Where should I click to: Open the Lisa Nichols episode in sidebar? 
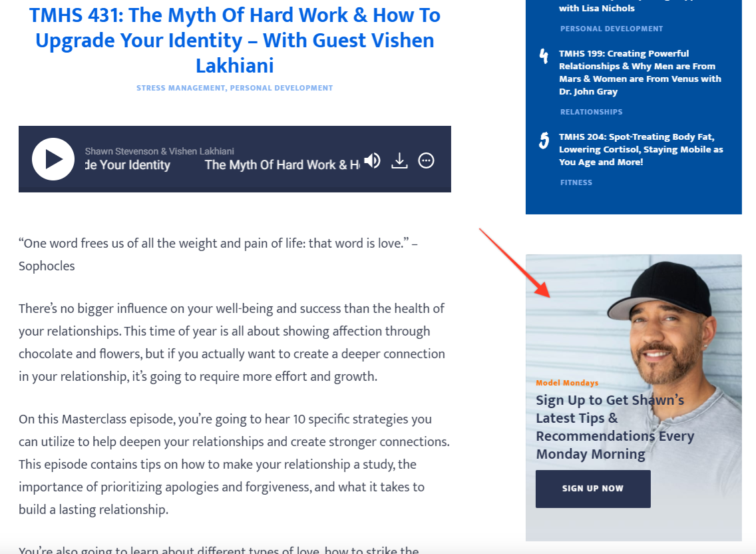click(x=596, y=9)
